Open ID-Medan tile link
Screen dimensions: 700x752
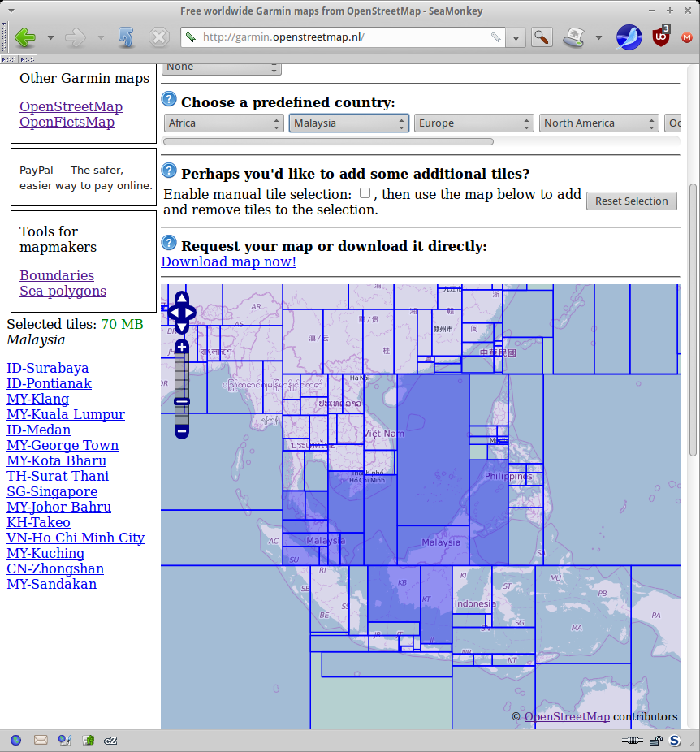(x=38, y=430)
